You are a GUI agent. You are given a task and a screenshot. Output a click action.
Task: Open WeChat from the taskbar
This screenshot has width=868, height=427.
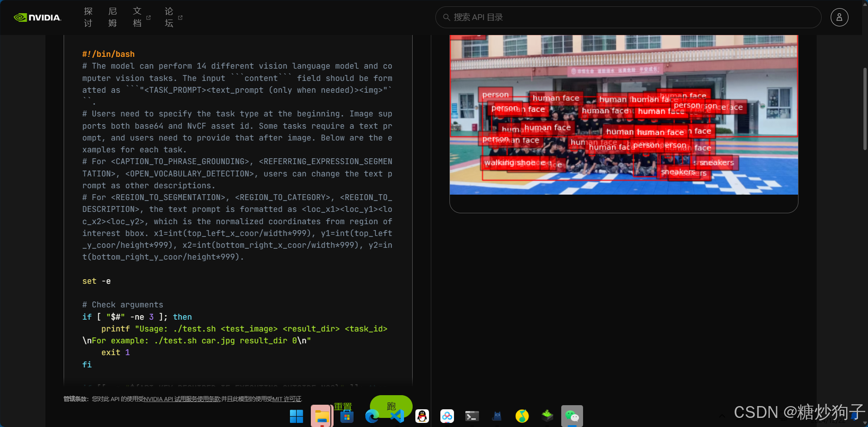(572, 416)
